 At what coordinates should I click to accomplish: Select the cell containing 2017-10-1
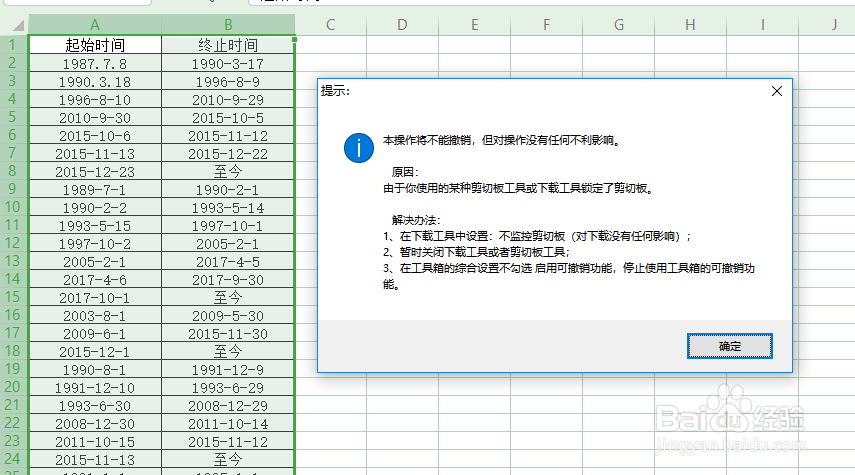(x=95, y=297)
